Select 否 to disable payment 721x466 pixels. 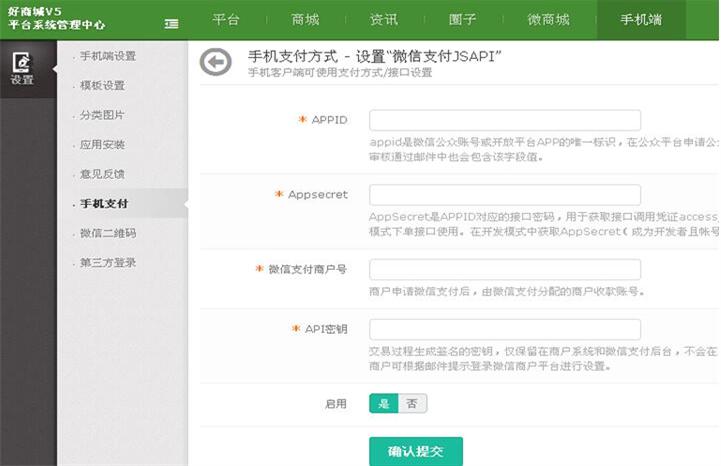pos(412,403)
